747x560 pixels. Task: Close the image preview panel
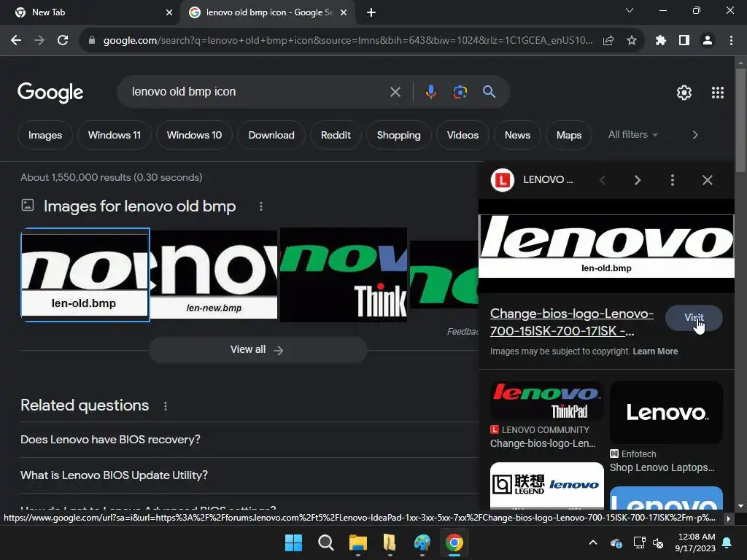coord(708,180)
